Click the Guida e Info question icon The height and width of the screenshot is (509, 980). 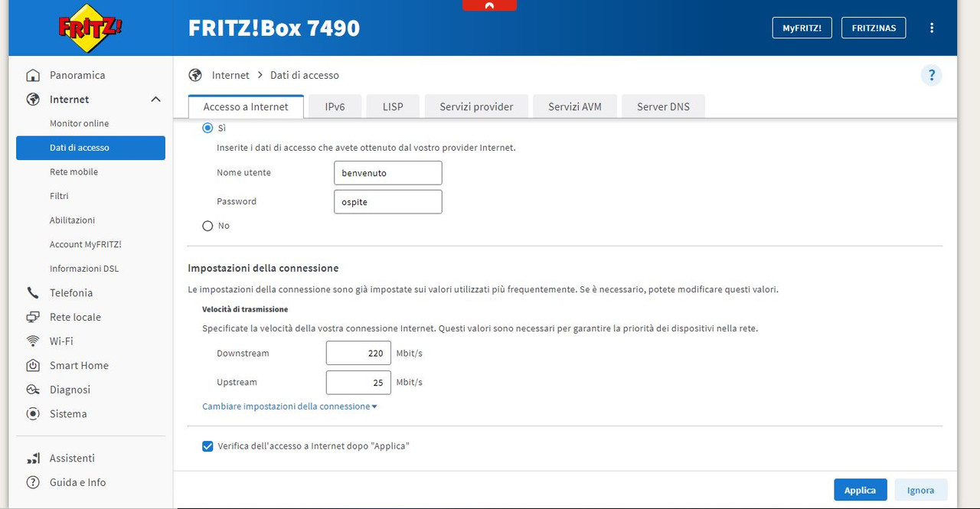33,482
